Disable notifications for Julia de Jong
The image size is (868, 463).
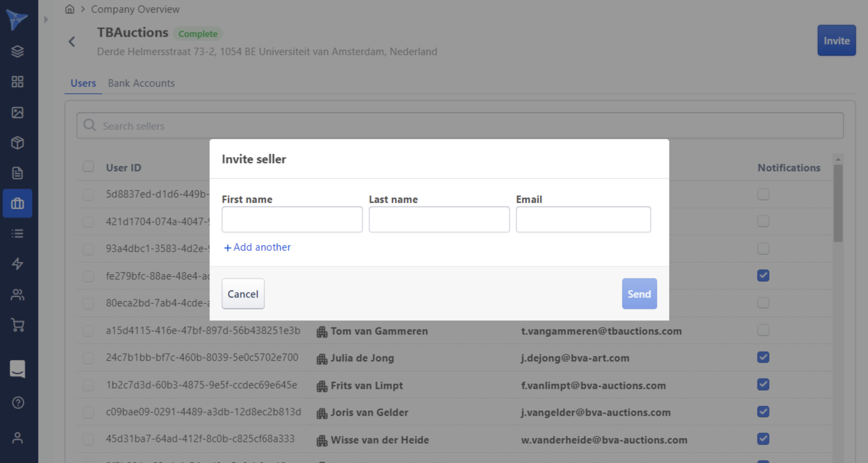click(x=764, y=357)
